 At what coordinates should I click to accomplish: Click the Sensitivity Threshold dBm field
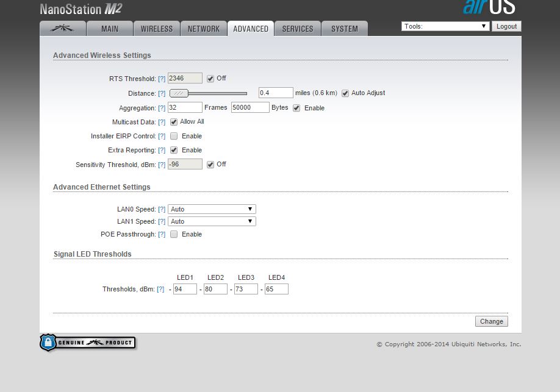point(185,164)
